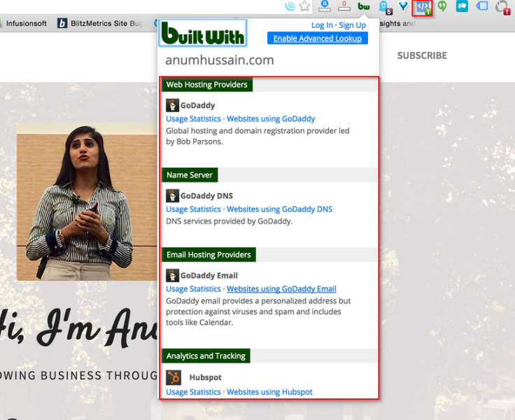515x420 pixels.
Task: Click the blue tag extension icon
Action: point(482,6)
